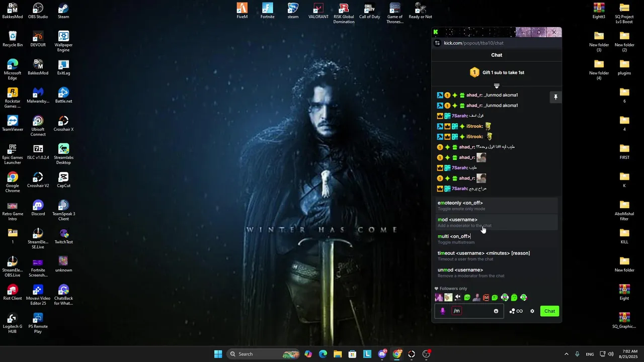Open Riot Client desktop icon
This screenshot has height=362, width=644.
(13, 293)
